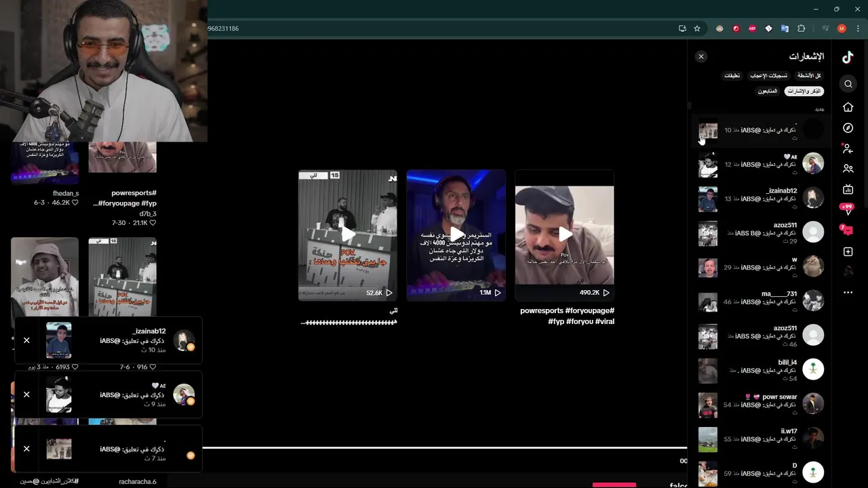Image resolution: width=868 pixels, height=488 pixels.
Task: Open the Chrome three-dot menu
Action: tap(859, 28)
